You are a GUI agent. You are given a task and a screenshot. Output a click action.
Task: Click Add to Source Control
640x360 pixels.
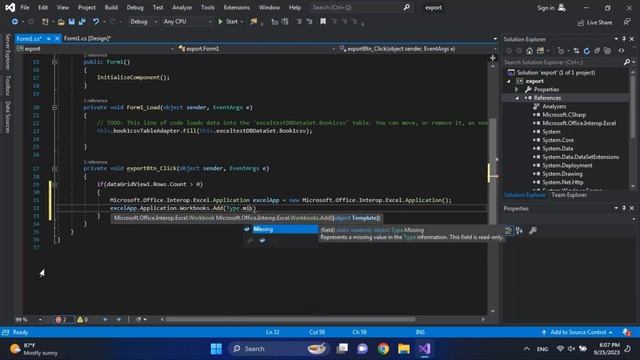[x=577, y=332]
